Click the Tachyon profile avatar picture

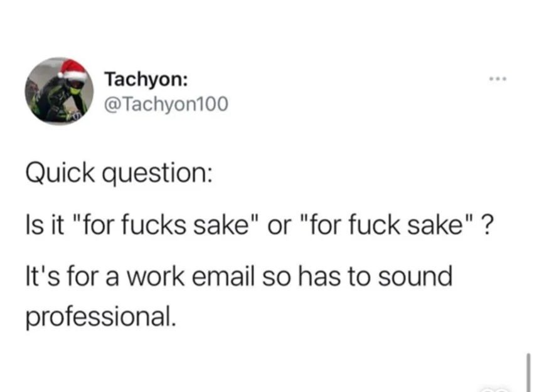[60, 92]
